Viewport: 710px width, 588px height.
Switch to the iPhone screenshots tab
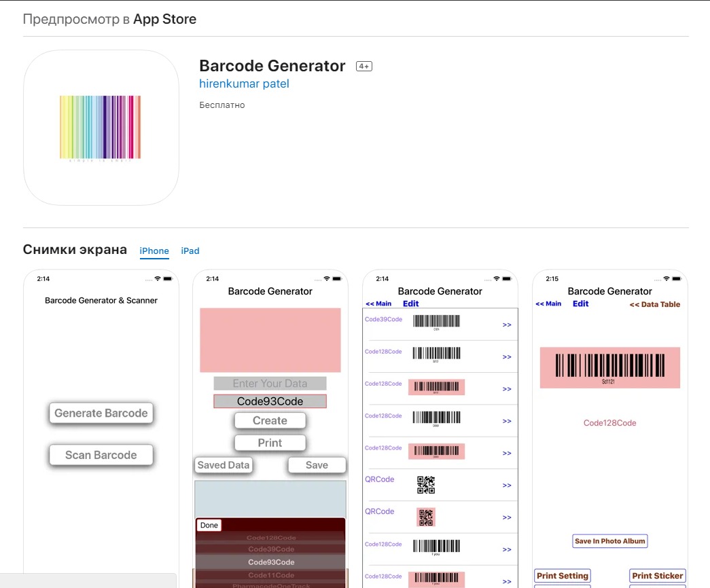click(154, 251)
